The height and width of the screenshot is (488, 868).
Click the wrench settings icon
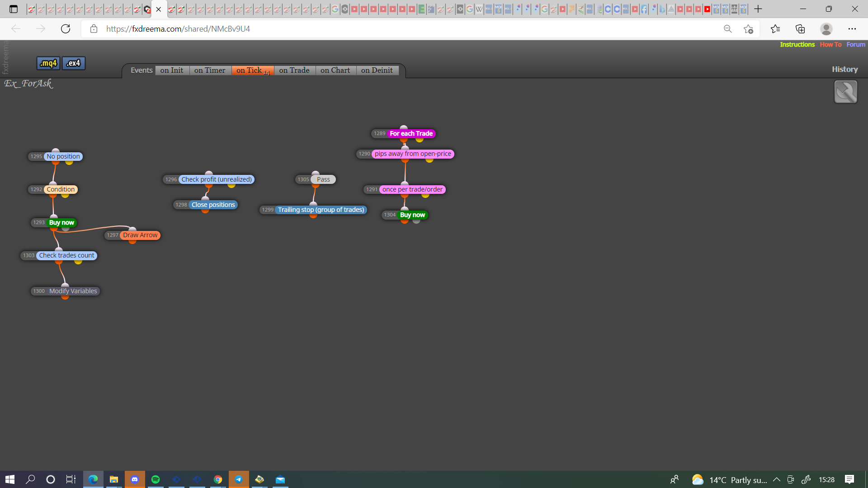tap(845, 92)
